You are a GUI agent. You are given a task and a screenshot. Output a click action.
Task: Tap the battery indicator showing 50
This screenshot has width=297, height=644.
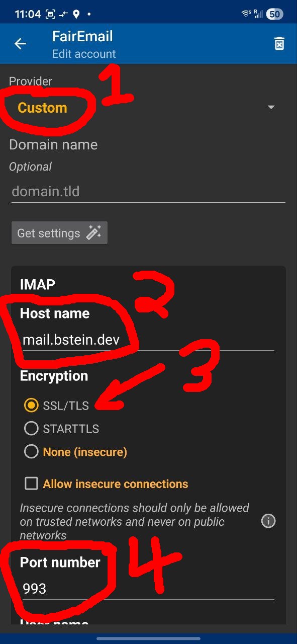pyautogui.click(x=274, y=14)
